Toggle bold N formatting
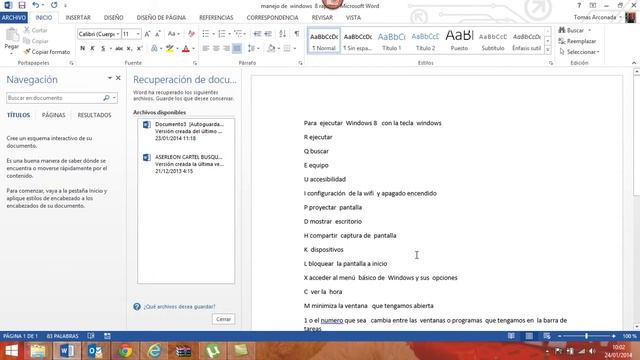 coord(82,48)
